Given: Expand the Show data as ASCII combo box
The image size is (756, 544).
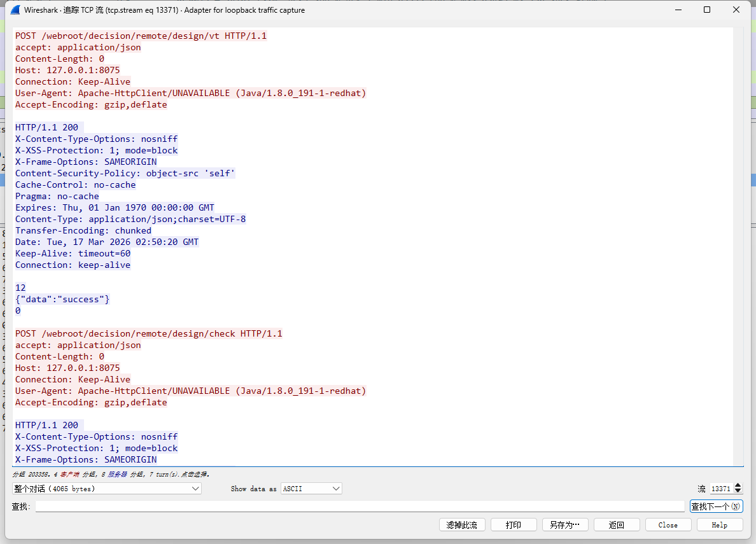Looking at the screenshot, I should pyautogui.click(x=311, y=489).
